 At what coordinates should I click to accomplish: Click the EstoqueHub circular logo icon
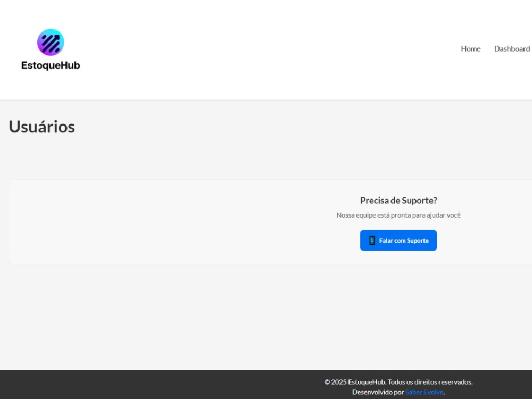[x=51, y=43]
